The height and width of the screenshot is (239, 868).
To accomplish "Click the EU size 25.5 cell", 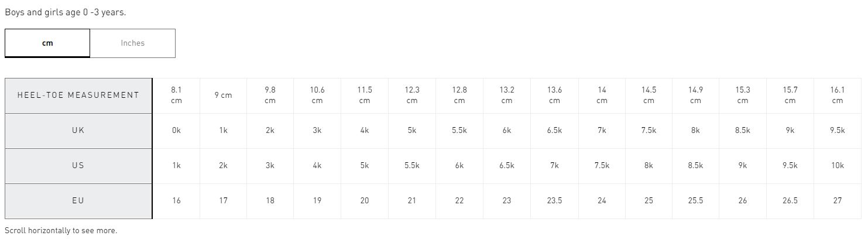I will [695, 201].
